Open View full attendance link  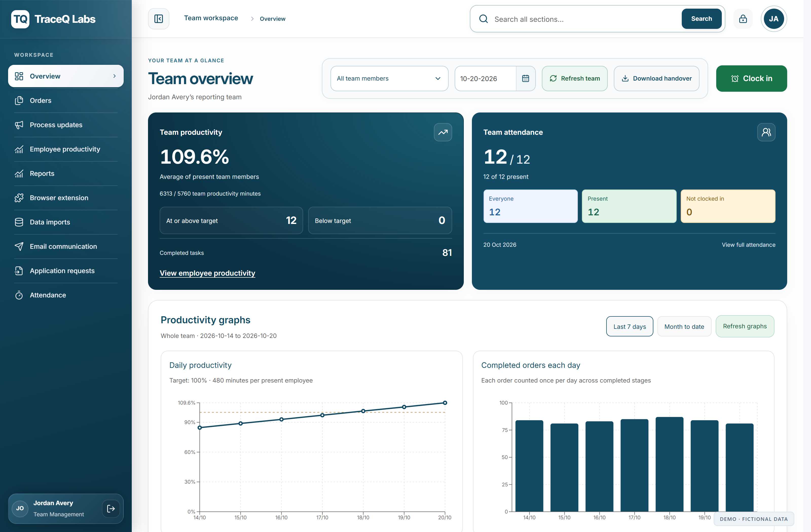point(748,245)
